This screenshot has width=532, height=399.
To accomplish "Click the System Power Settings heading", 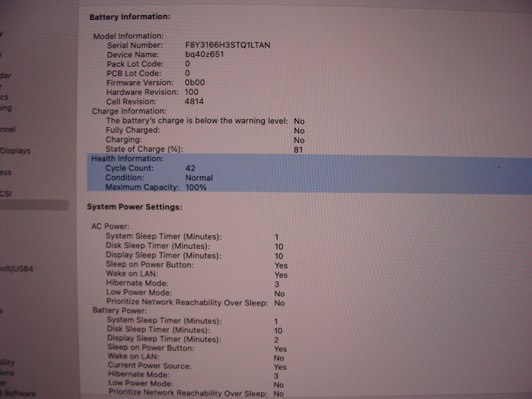I will coord(134,207).
